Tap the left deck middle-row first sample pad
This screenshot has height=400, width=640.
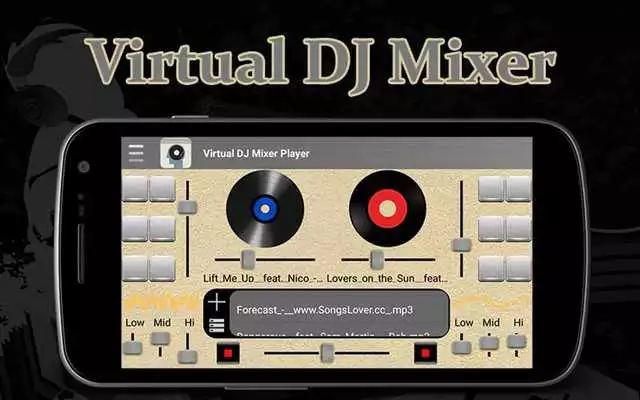(x=135, y=229)
